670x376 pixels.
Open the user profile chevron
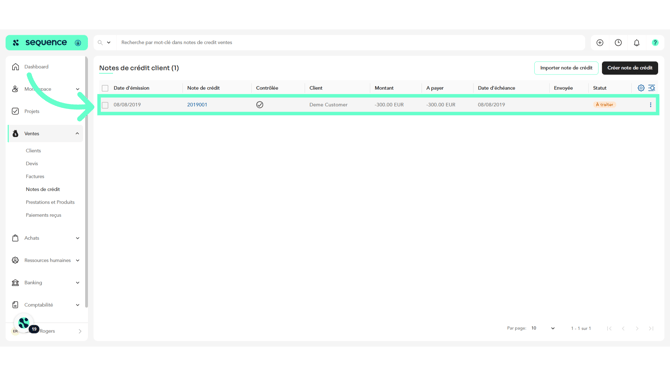80,331
